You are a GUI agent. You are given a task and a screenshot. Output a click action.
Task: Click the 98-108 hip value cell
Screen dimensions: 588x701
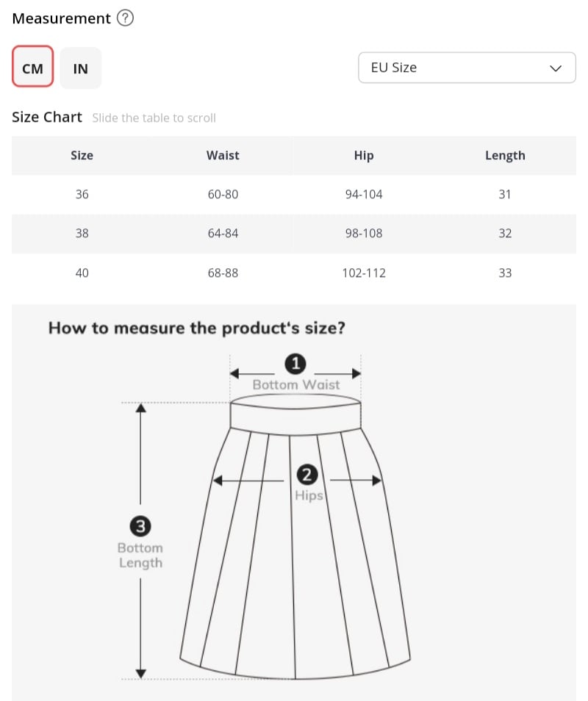tap(364, 234)
